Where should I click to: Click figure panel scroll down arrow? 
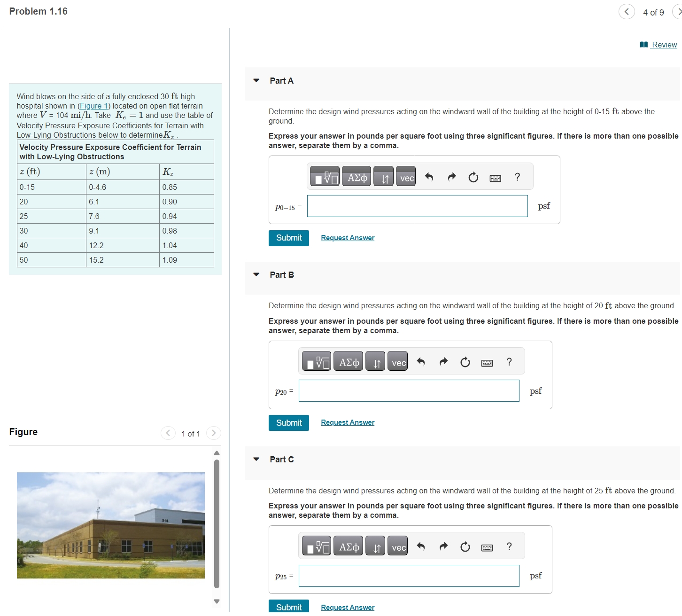point(217,601)
